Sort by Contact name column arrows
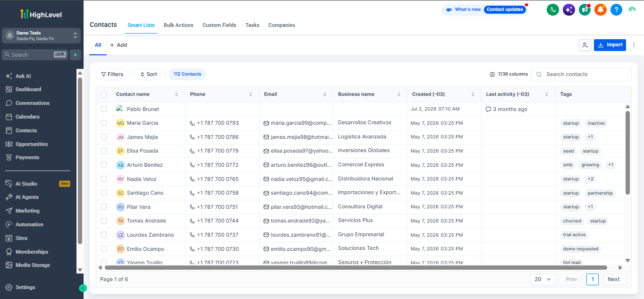The width and height of the screenshot is (644, 299). click(177, 94)
